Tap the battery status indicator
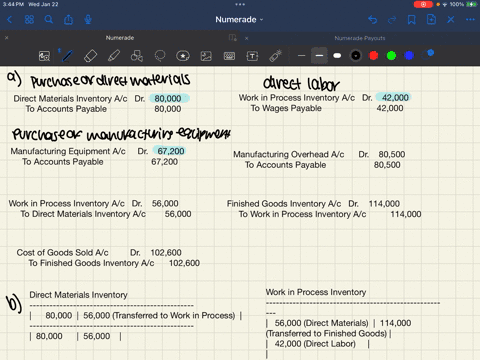 tap(472, 4)
